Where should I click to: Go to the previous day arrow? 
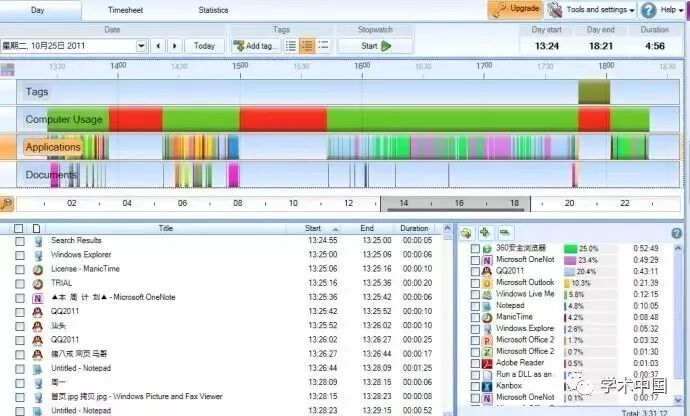point(158,46)
